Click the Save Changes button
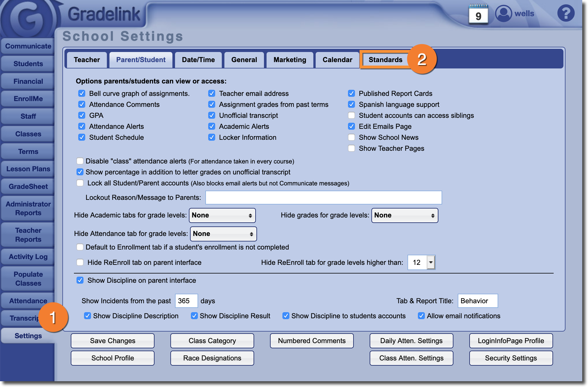588x387 pixels. 112,341
